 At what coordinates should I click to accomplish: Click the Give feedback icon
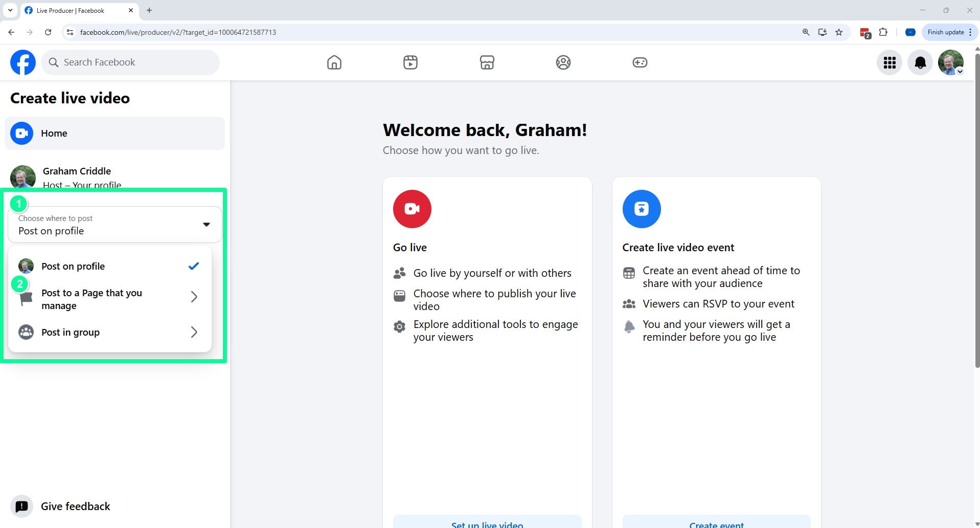pos(21,507)
